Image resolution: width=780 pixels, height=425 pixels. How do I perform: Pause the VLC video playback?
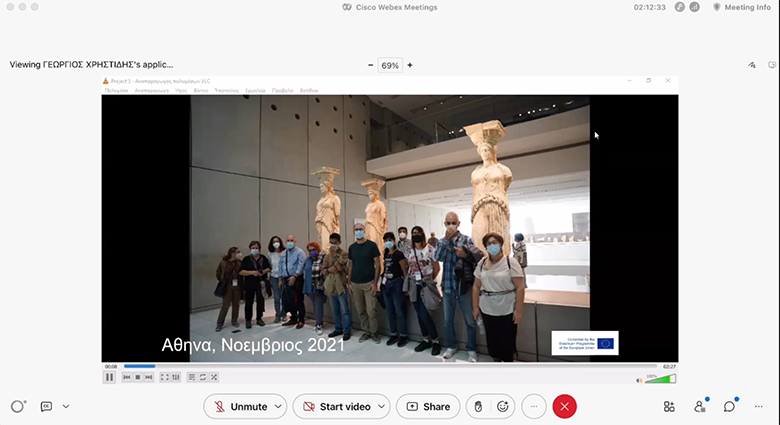110,377
